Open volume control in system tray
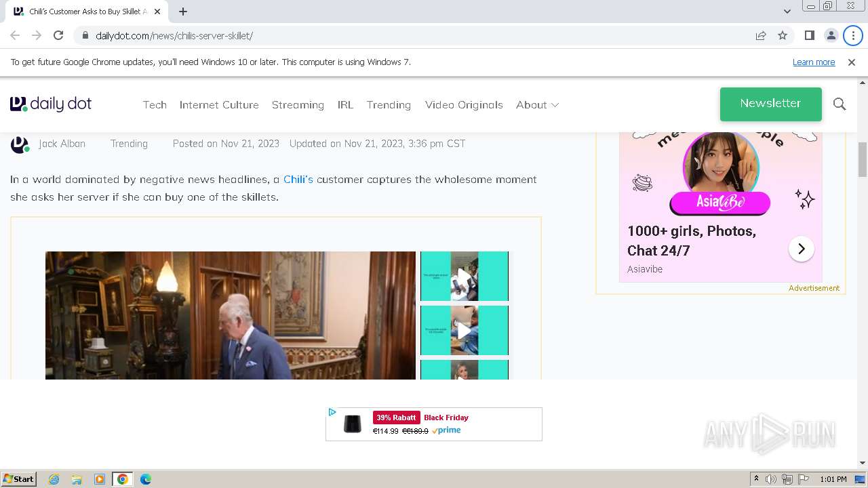868x488 pixels. pos(771,479)
